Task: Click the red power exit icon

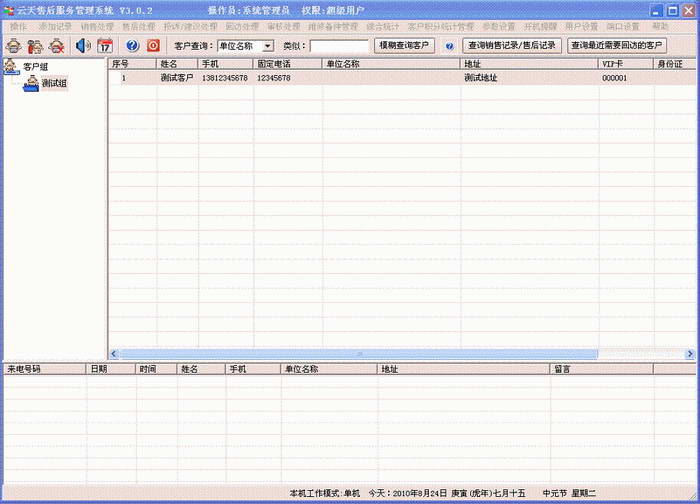Action: pos(153,45)
